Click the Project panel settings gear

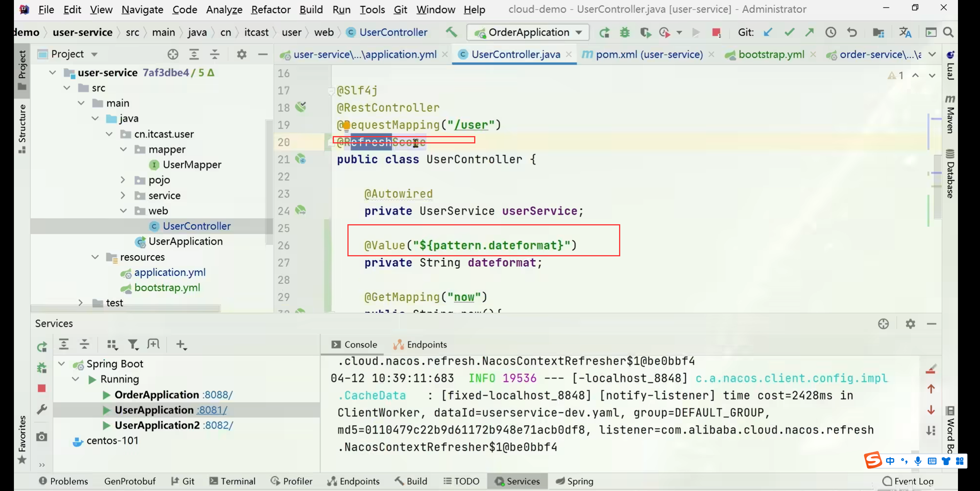point(242,54)
